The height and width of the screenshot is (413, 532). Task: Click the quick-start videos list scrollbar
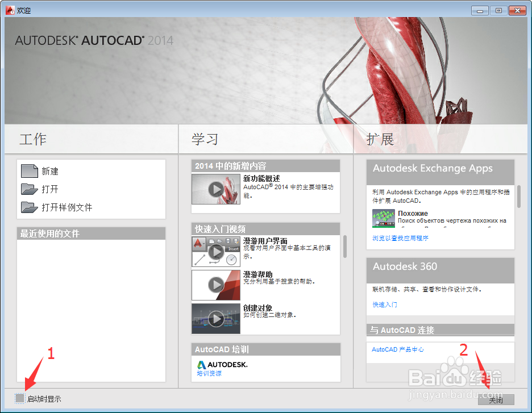tap(344, 247)
